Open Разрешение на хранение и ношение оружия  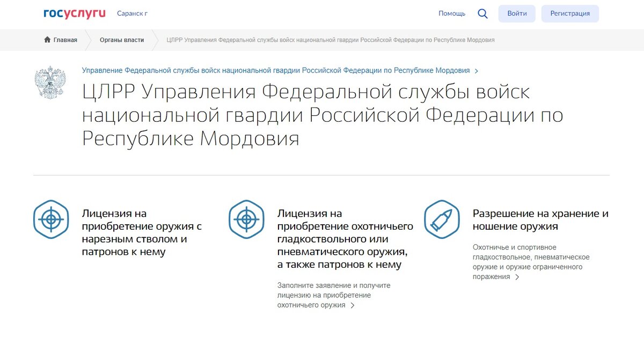point(540,220)
